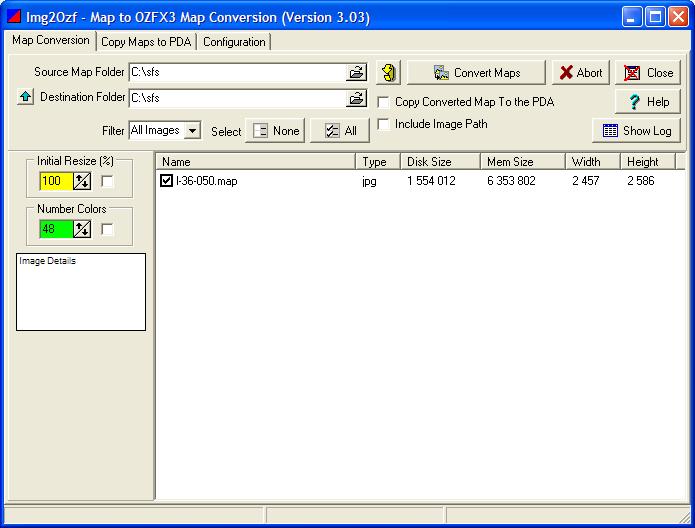
Task: Browse for the Source Map Folder
Action: pyautogui.click(x=356, y=73)
